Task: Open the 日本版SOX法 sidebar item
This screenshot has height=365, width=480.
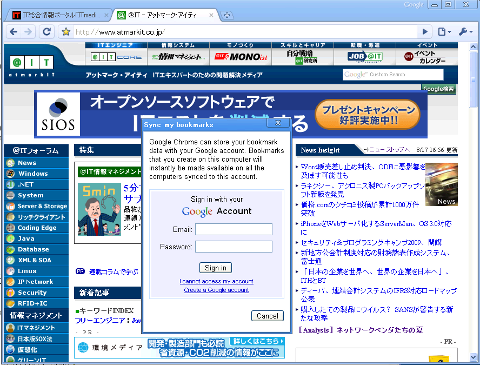Action: tap(37, 339)
